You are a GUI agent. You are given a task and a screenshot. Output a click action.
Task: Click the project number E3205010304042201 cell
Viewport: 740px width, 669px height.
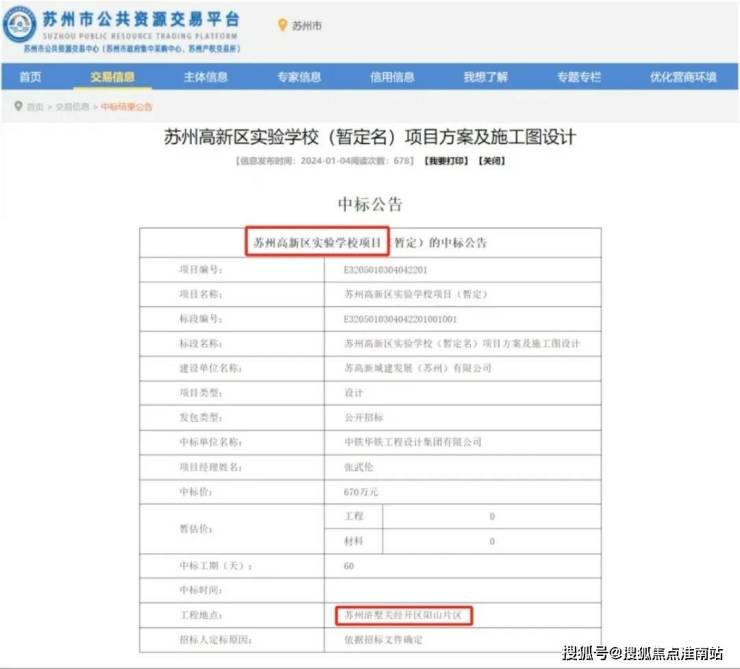385,269
